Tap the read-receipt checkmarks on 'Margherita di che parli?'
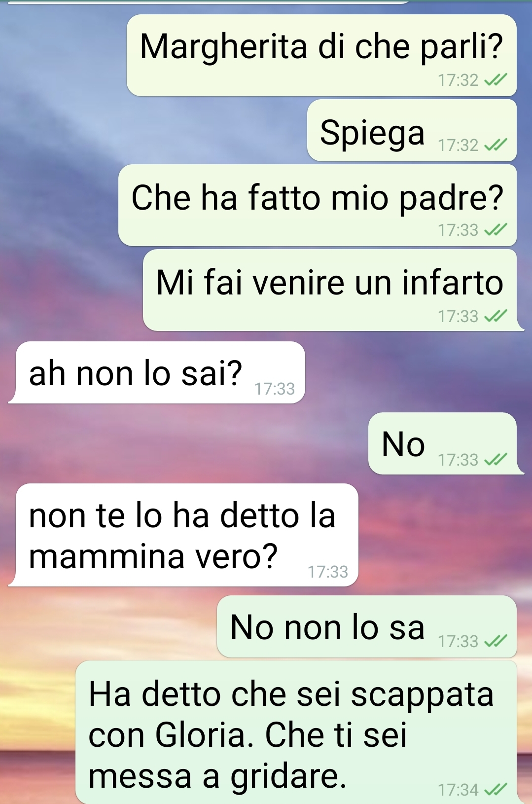This screenshot has height=804, width=532. [496, 80]
